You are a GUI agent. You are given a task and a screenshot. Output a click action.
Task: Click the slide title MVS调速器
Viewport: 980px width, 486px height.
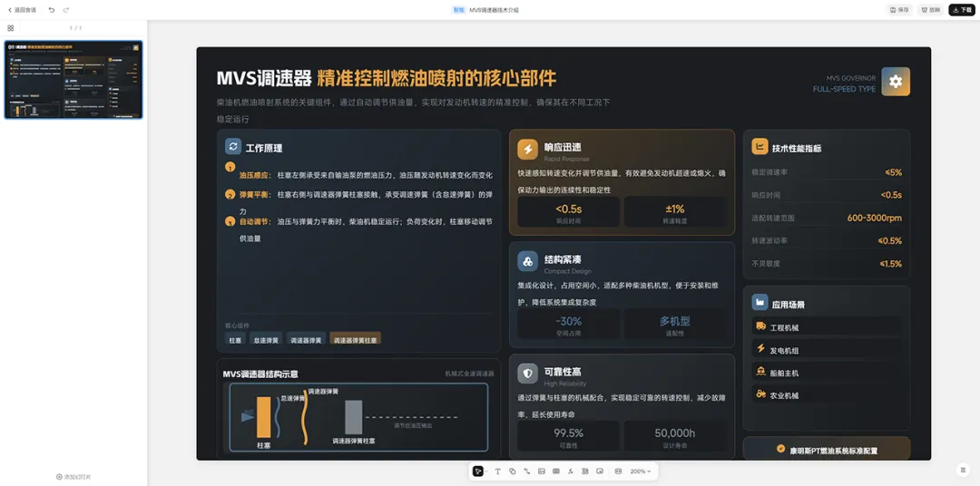coord(264,78)
